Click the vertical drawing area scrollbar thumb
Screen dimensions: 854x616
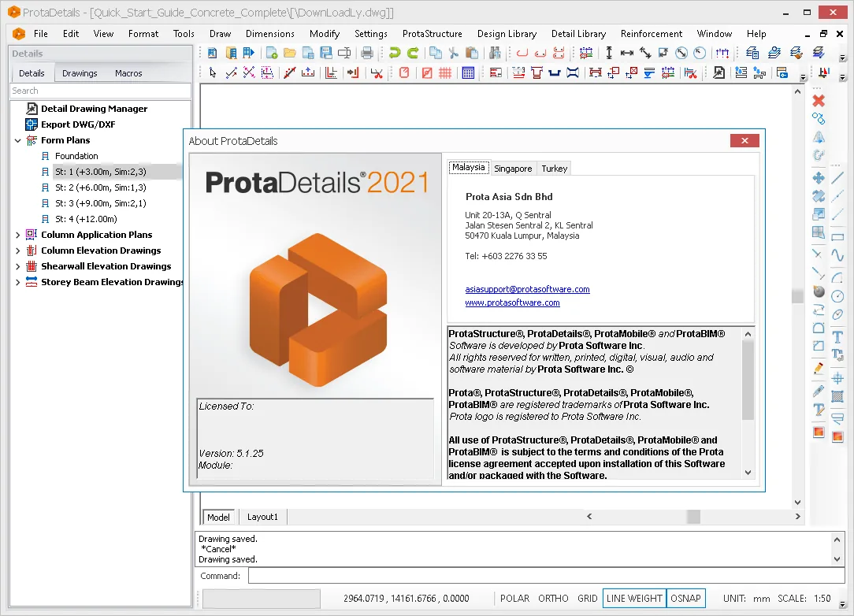(x=797, y=295)
